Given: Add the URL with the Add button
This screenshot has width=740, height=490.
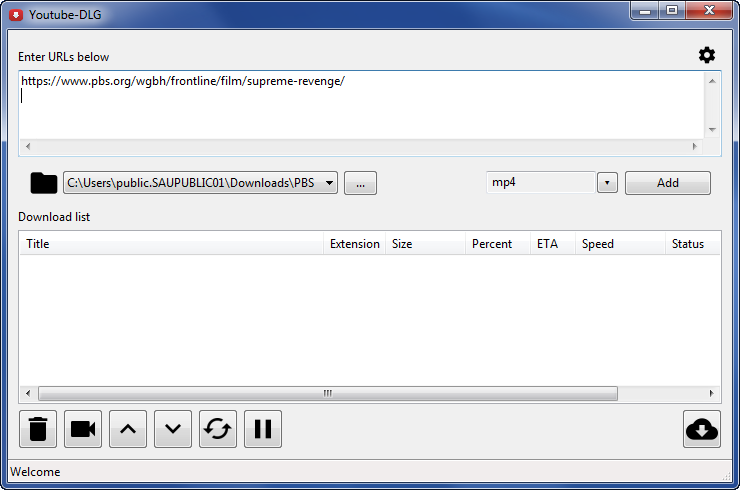Looking at the screenshot, I should point(668,183).
